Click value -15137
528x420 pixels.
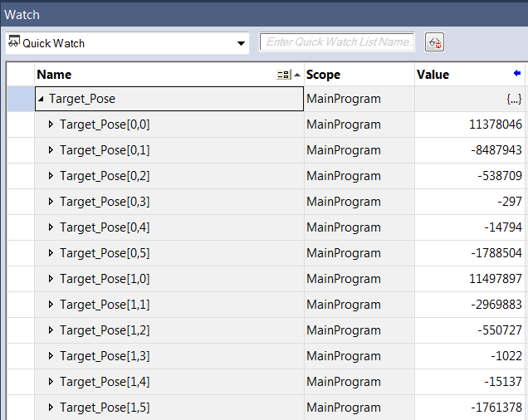[503, 382]
